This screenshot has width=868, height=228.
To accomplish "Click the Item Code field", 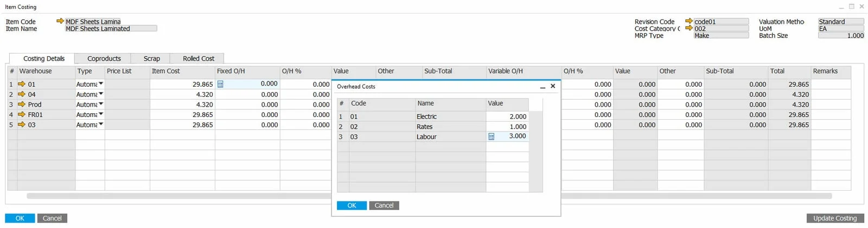I will (93, 22).
